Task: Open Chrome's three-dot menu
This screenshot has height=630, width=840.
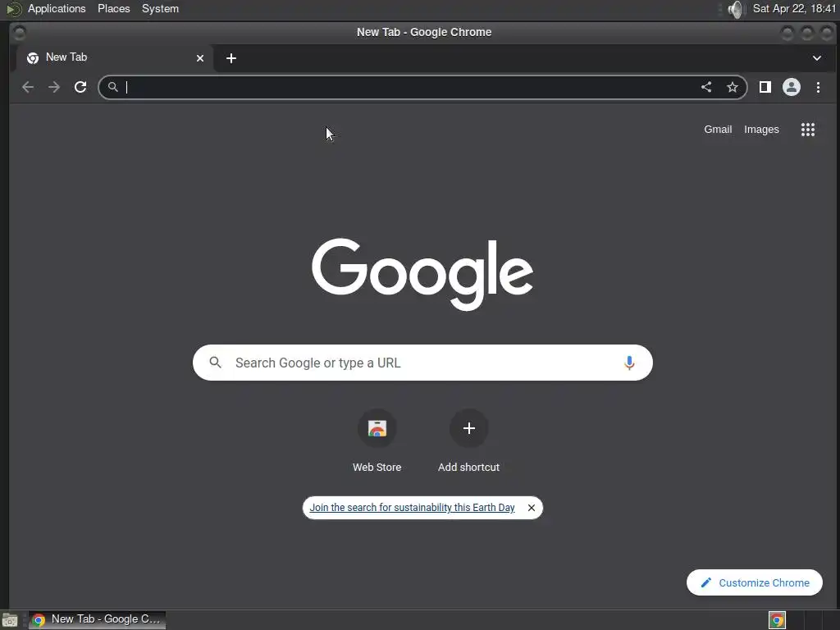Action: [818, 87]
